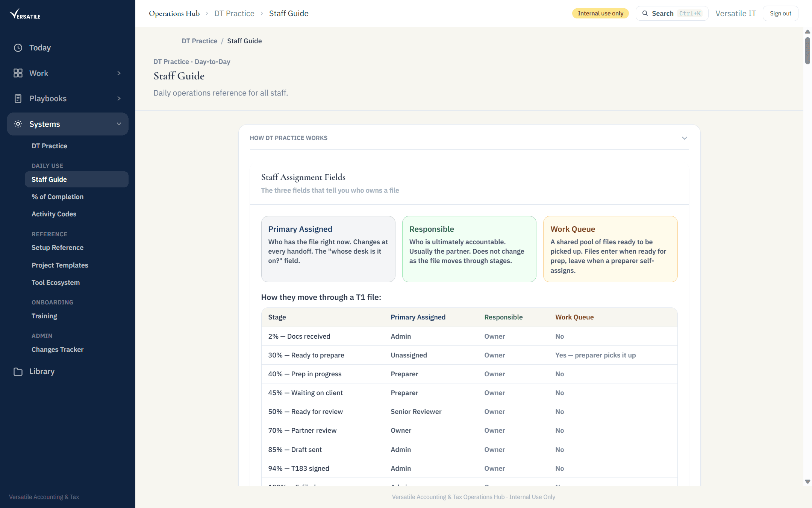This screenshot has width=812, height=508.
Task: Click DT Practice in page breadcrumb
Action: point(199,41)
